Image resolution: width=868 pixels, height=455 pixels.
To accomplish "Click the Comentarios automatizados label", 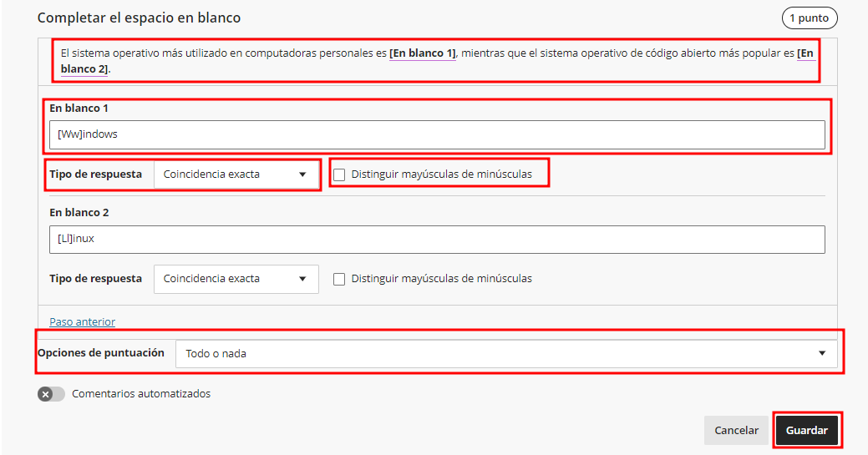I will click(141, 394).
